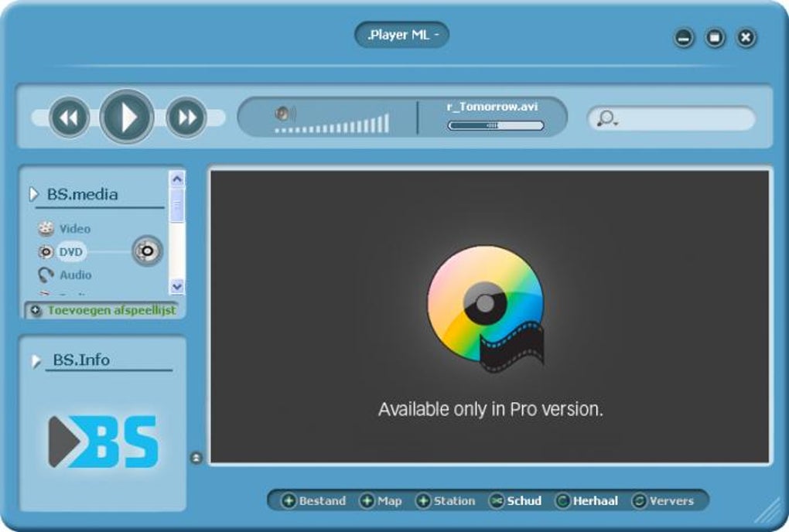Click the media list scrollbar thumb
789x532 pixels.
[x=176, y=205]
